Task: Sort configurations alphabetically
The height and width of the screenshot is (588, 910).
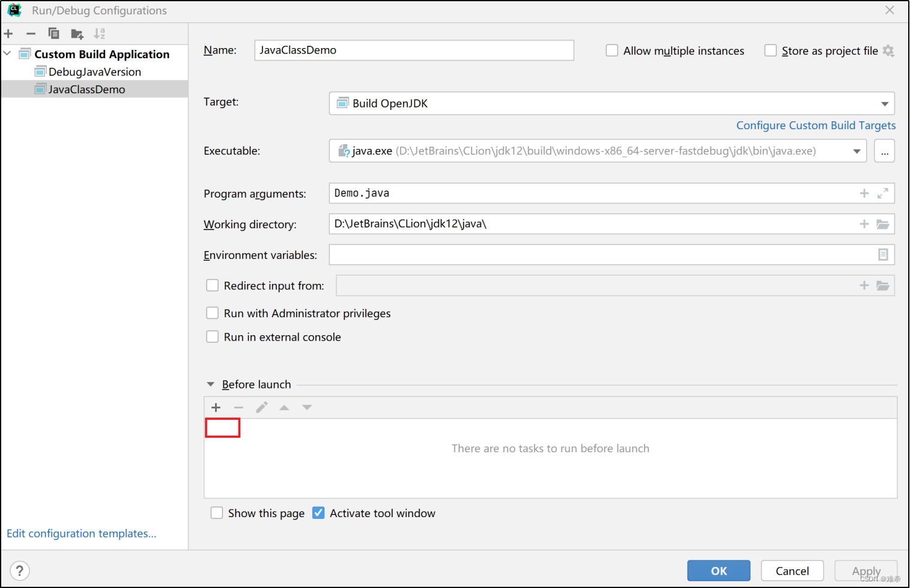Action: (99, 34)
